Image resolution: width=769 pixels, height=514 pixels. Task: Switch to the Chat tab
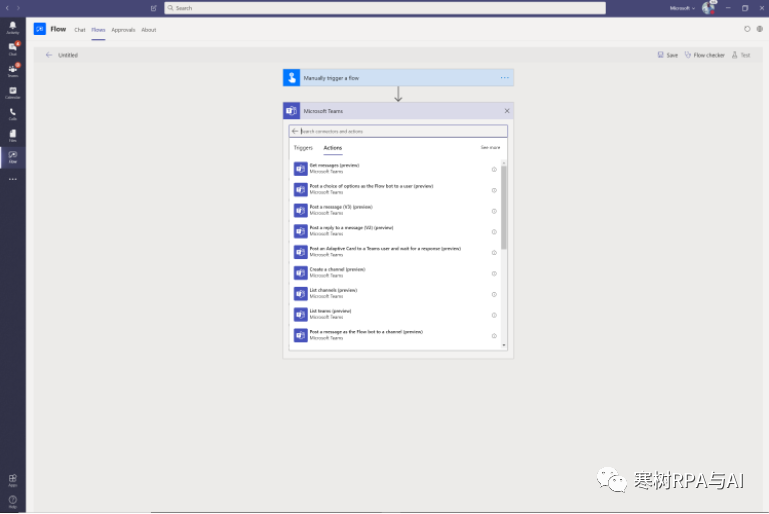pyautogui.click(x=80, y=30)
